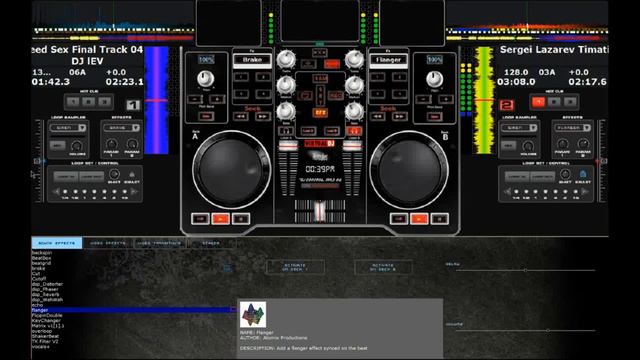Trigger hot cue 3 on left deck
This screenshot has height=360, width=640.
pyautogui.click(x=105, y=102)
